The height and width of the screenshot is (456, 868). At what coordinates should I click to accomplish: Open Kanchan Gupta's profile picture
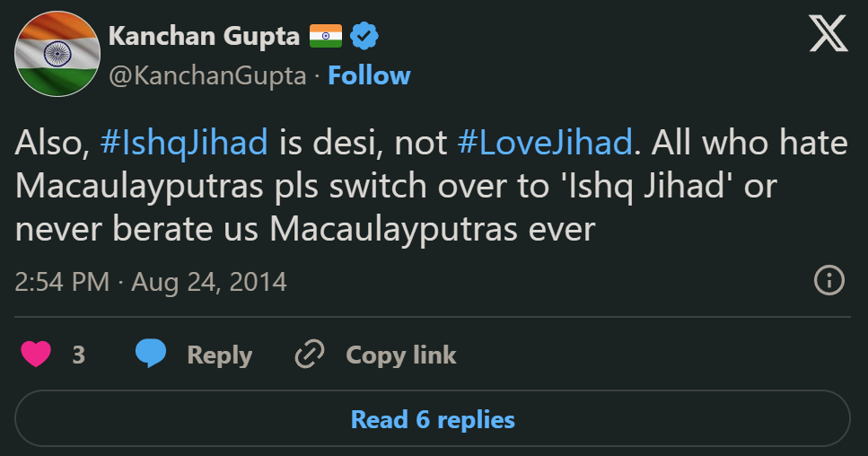point(57,53)
